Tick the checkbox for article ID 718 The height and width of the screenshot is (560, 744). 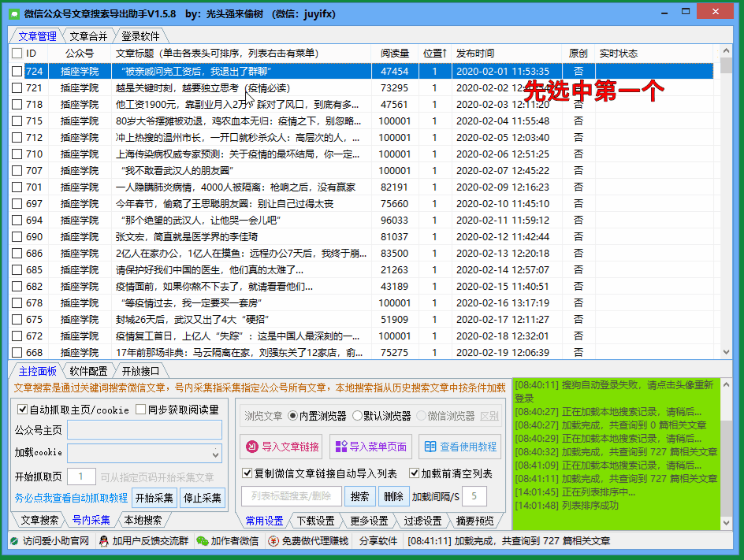(17, 104)
